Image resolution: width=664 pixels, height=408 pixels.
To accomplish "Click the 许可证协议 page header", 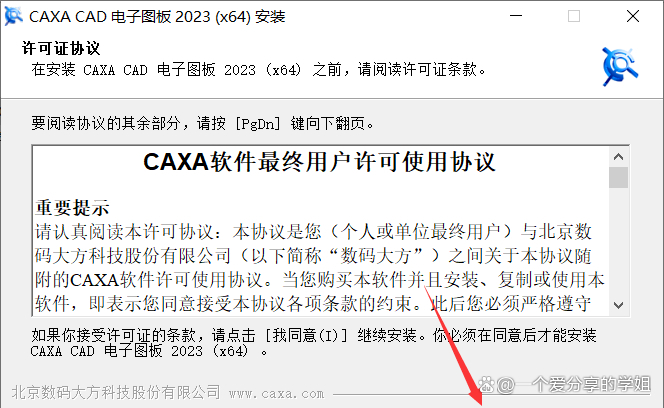I will (x=61, y=48).
